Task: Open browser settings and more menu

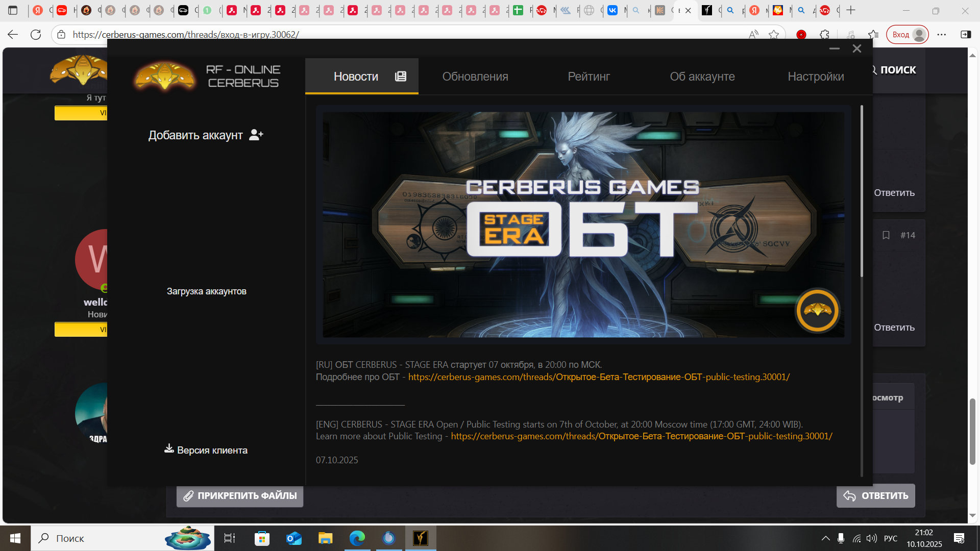Action: pos(942,35)
